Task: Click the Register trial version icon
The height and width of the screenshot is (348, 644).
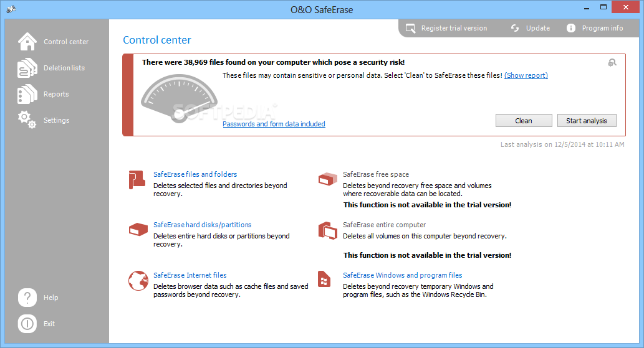Action: pyautogui.click(x=410, y=28)
